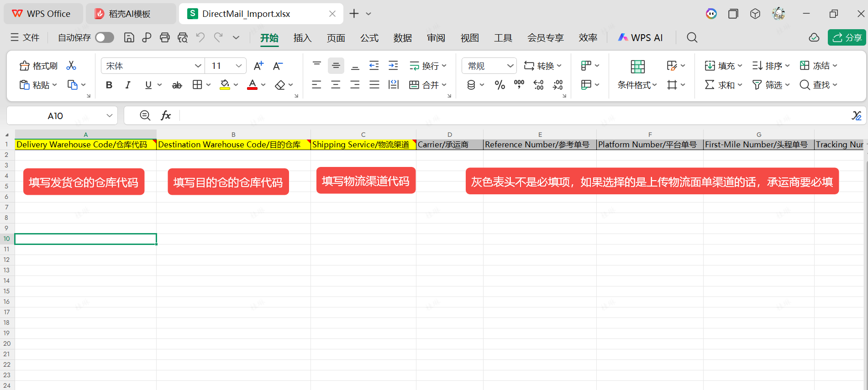Switch to the Formulas tab

(x=369, y=38)
